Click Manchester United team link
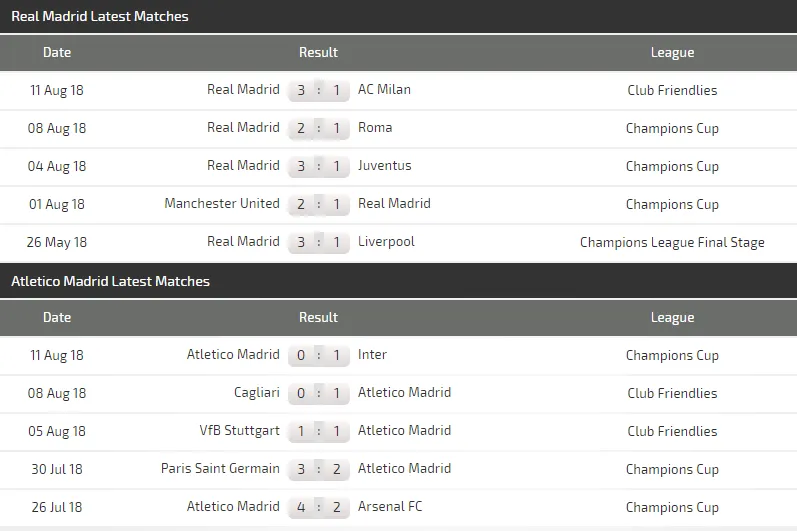Screen dimensions: 797x531 click(222, 203)
